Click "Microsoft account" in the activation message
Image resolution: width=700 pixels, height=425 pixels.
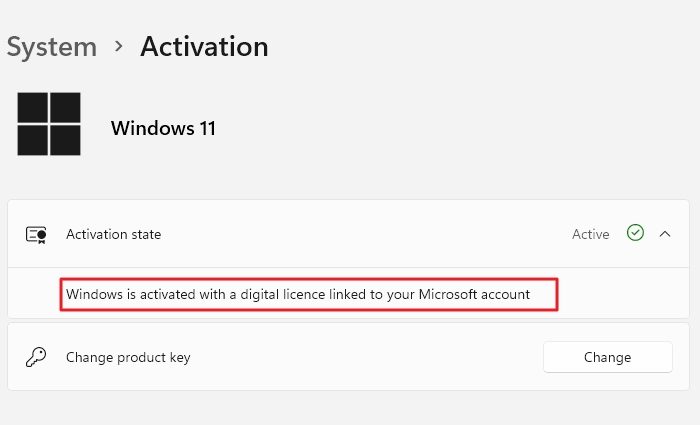pyautogui.click(x=477, y=294)
